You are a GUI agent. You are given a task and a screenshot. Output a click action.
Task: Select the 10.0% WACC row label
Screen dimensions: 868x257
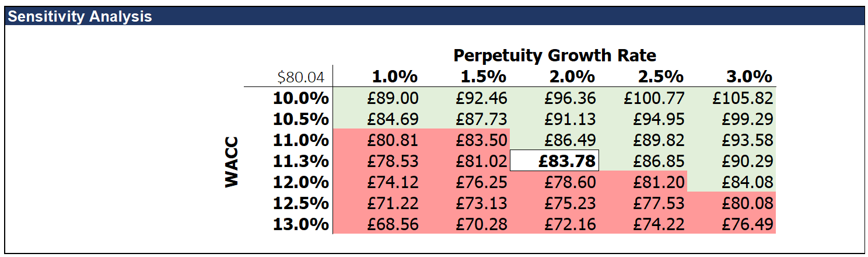tap(301, 98)
